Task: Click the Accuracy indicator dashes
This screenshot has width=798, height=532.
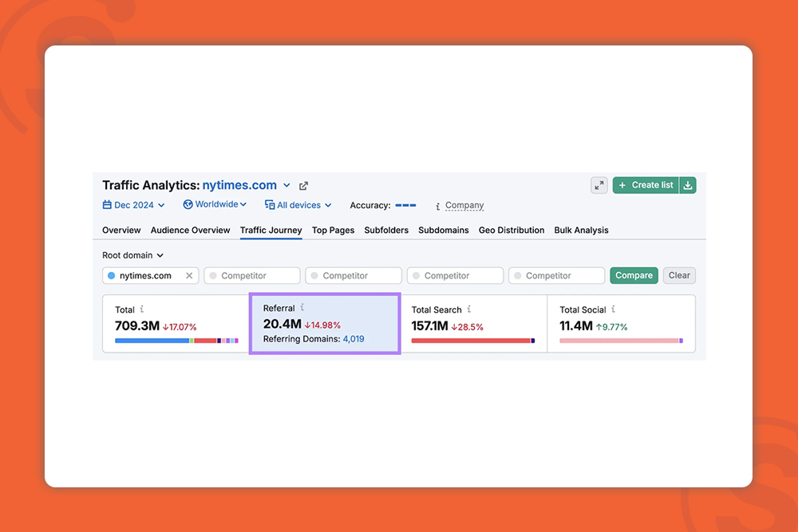Action: 405,206
